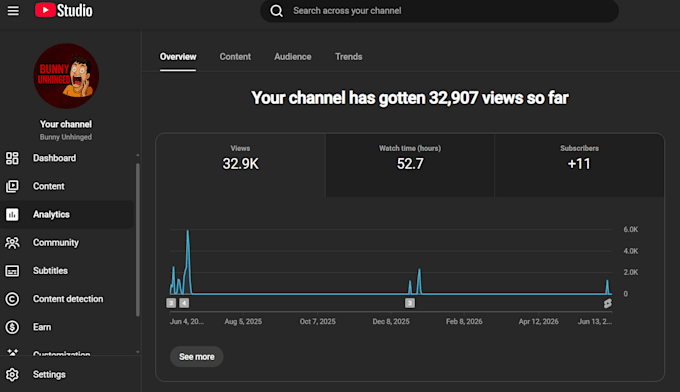Open Subtitles in the sidebar

pos(67,271)
